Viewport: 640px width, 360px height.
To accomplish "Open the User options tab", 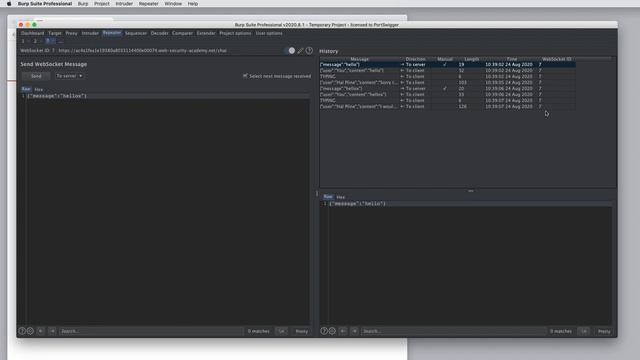I will pyautogui.click(x=269, y=33).
